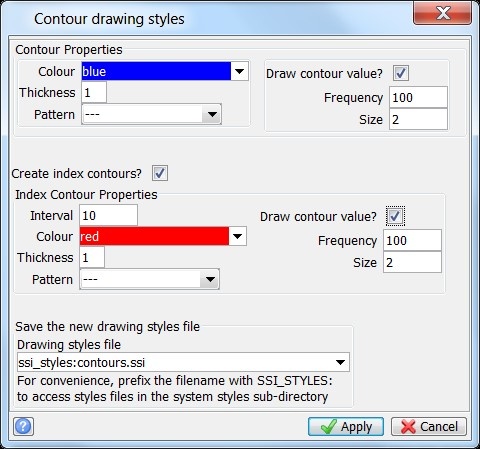480x449 pixels.
Task: Open the Drawing styles file dropdown
Action: 340,362
